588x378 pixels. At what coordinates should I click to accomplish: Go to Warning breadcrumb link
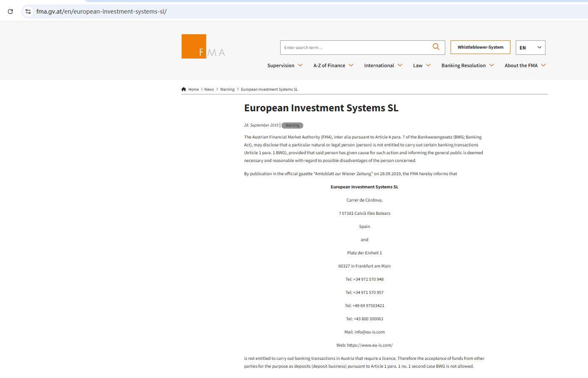tap(227, 89)
